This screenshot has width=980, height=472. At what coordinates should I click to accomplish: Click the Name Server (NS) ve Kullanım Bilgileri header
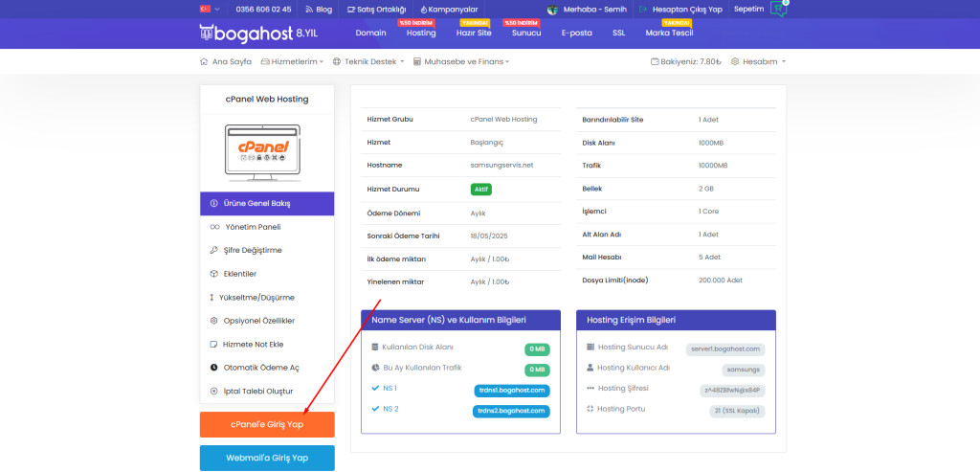460,320
